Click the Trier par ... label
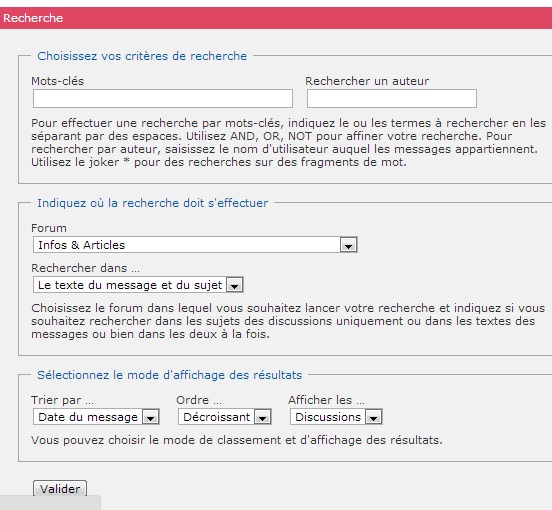552x510 pixels. coord(63,400)
